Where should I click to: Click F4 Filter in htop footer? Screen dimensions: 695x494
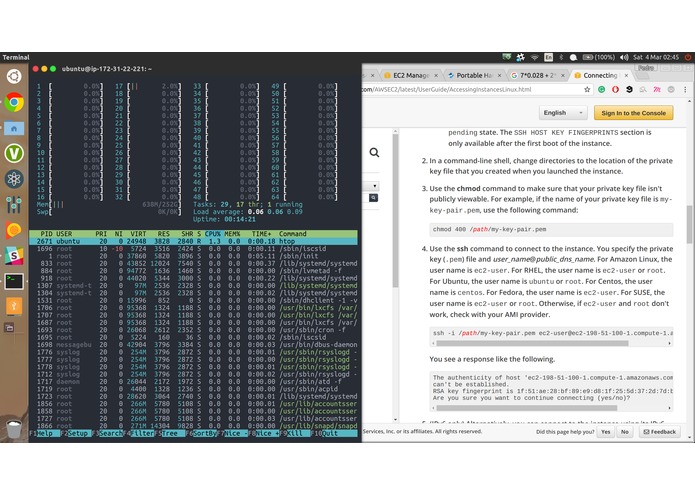tap(141, 433)
